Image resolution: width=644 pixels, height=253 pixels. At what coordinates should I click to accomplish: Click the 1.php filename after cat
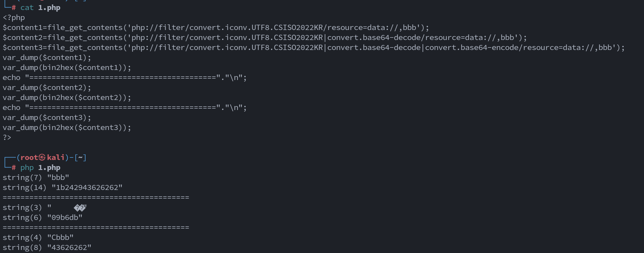click(49, 7)
